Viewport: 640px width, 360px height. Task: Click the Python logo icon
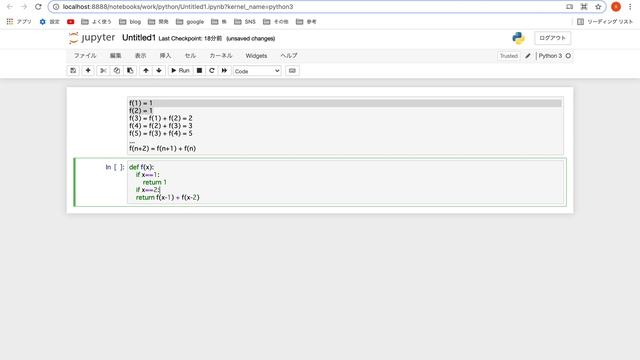coord(518,38)
